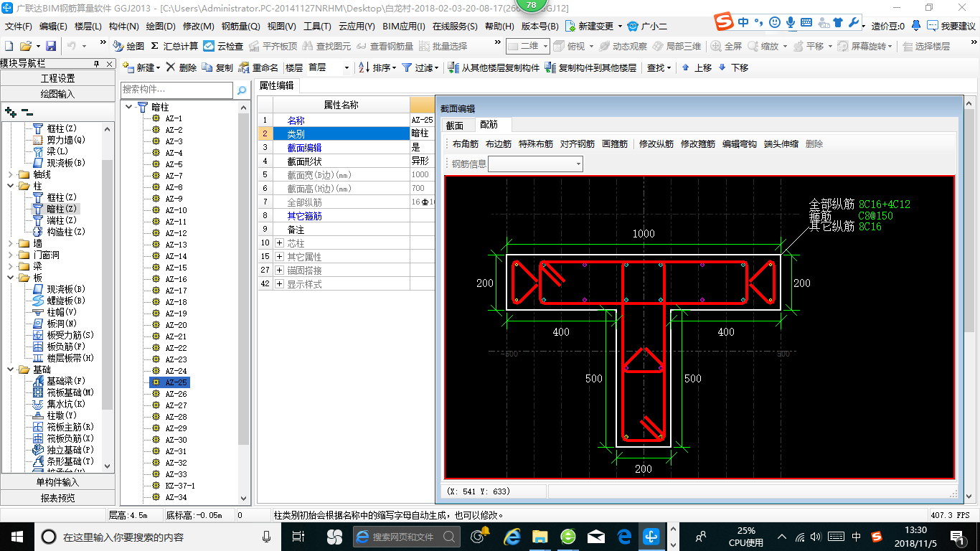The image size is (980, 551).
Task: Click the 画箍筋 button
Action: [x=615, y=144]
